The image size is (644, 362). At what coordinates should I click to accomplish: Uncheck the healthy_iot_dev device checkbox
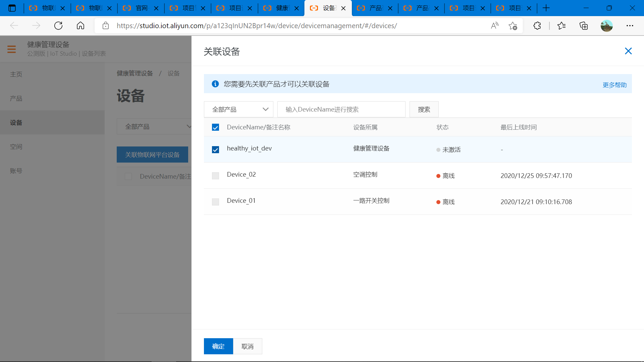coord(215,149)
